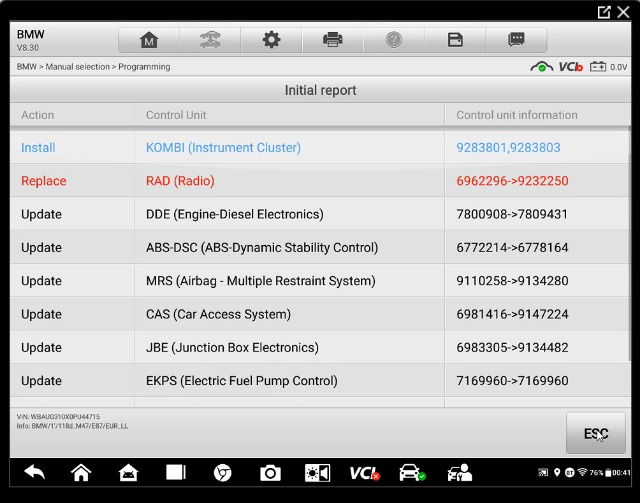Select the DDE (Engine-Diesel Electronics) row
The height and width of the screenshot is (503, 640).
[x=235, y=214]
